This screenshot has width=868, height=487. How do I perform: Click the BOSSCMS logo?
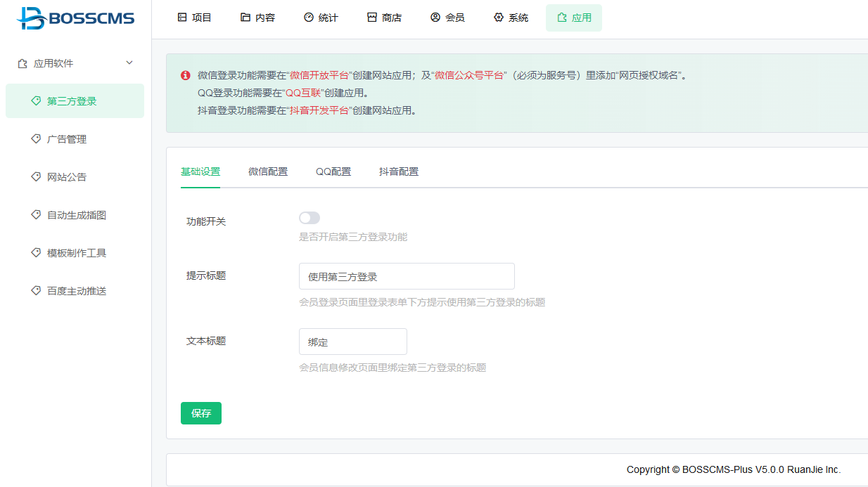click(x=75, y=18)
